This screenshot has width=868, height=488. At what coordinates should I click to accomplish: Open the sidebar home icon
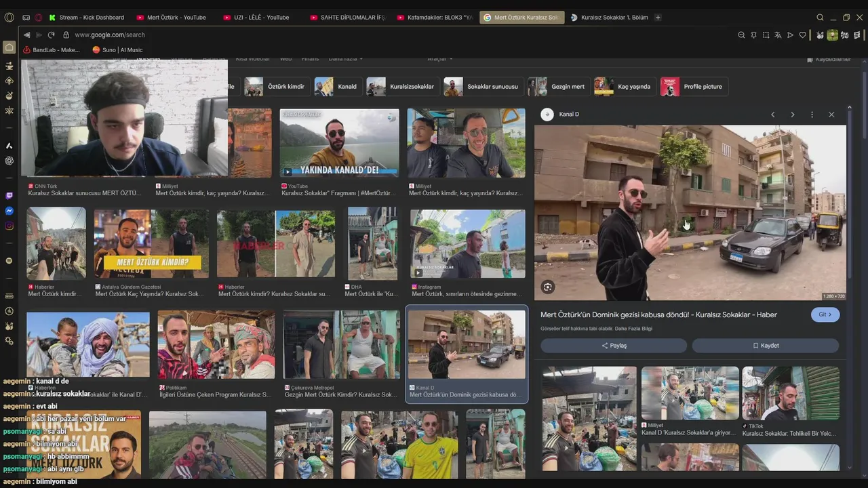click(x=9, y=47)
